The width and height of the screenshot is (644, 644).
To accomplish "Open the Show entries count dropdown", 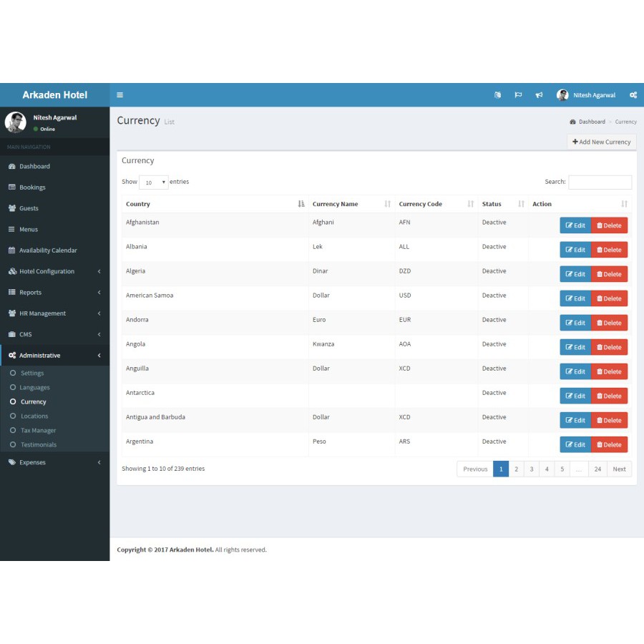I will coord(153,182).
